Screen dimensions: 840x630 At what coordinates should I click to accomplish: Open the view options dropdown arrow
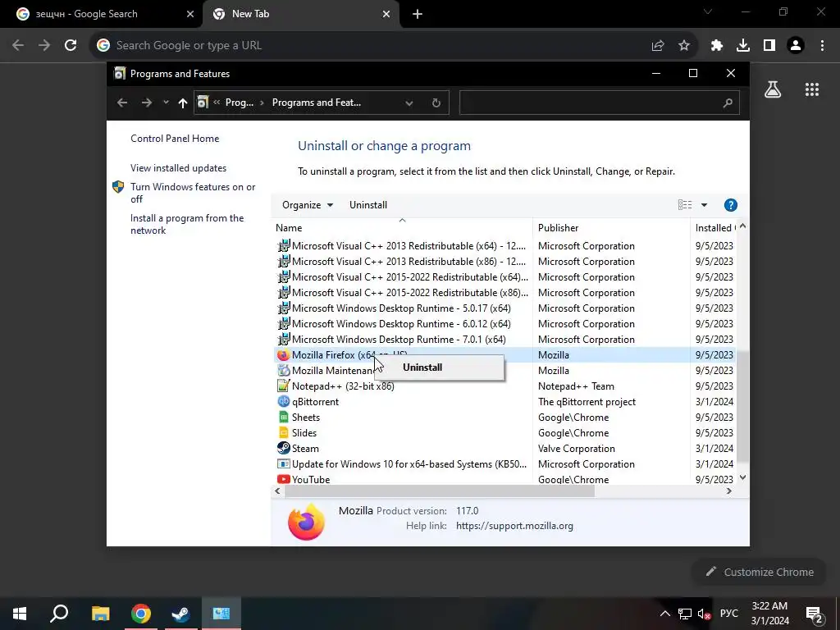704,205
